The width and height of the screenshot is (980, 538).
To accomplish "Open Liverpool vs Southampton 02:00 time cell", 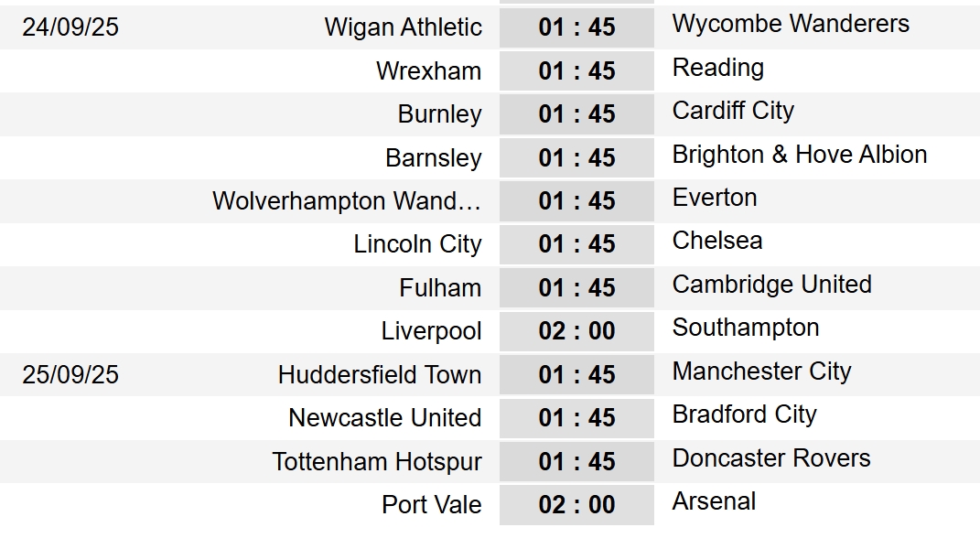I will coord(576,330).
